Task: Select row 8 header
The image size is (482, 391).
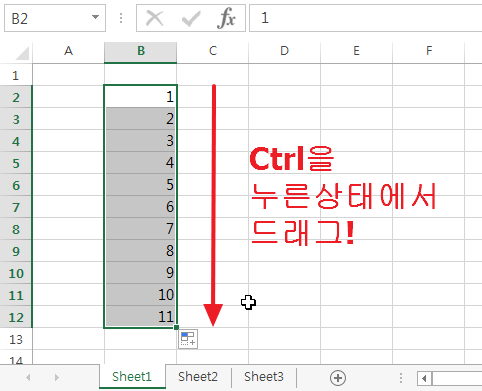Action: [x=16, y=229]
